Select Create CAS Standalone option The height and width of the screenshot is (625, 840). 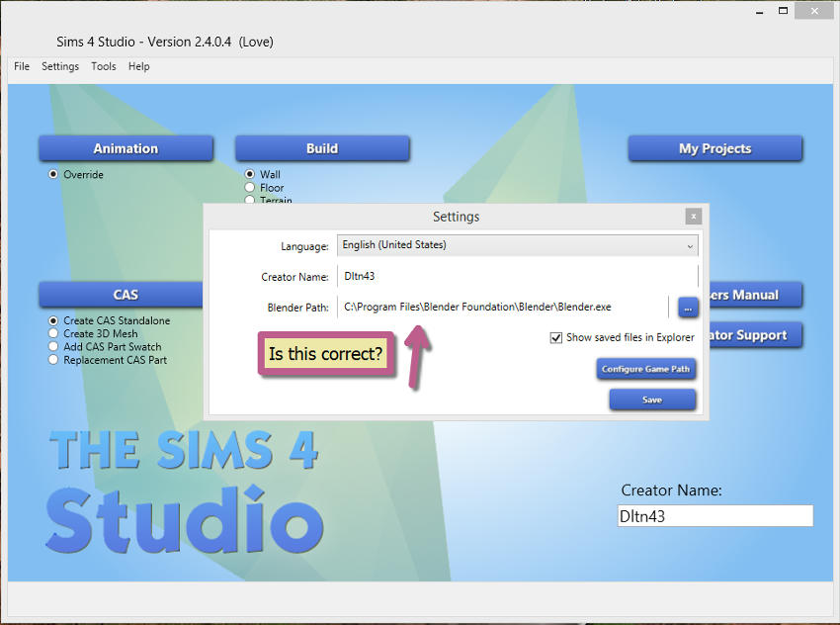53,320
